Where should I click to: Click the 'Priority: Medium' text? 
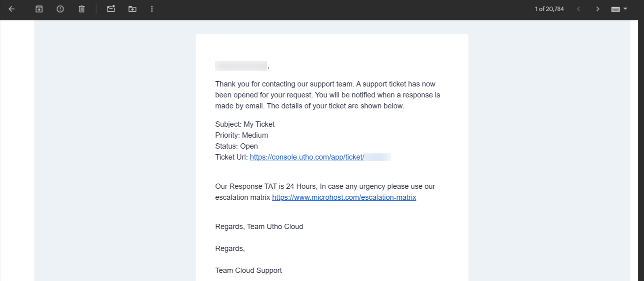pos(241,135)
